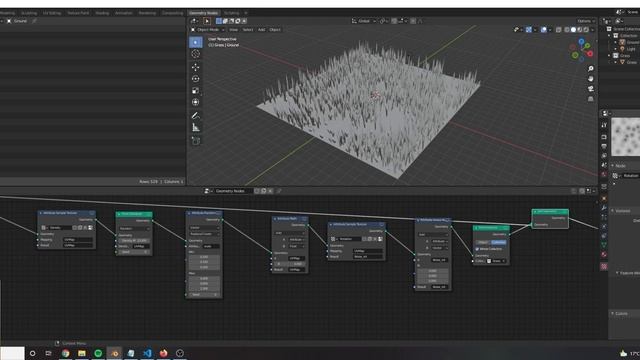This screenshot has height=360, width=640.
Task: Switch to Rendered viewport shading
Action: pyautogui.click(x=587, y=30)
